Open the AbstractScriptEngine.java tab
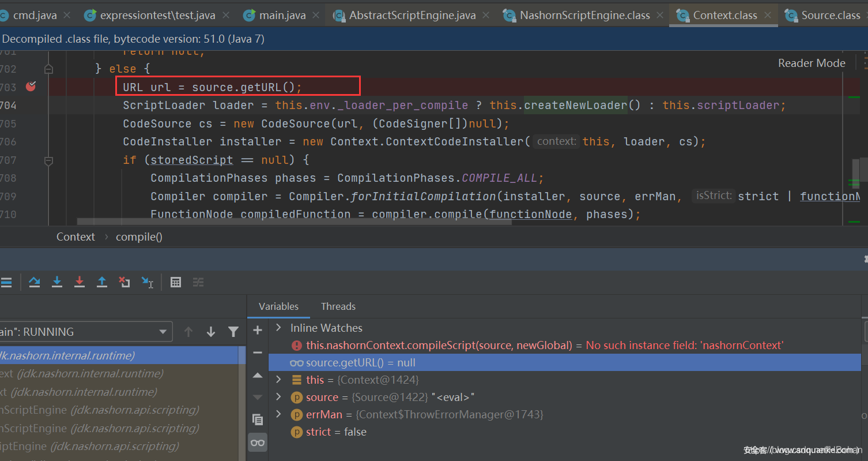Image resolution: width=868 pixels, height=461 pixels. [412, 15]
